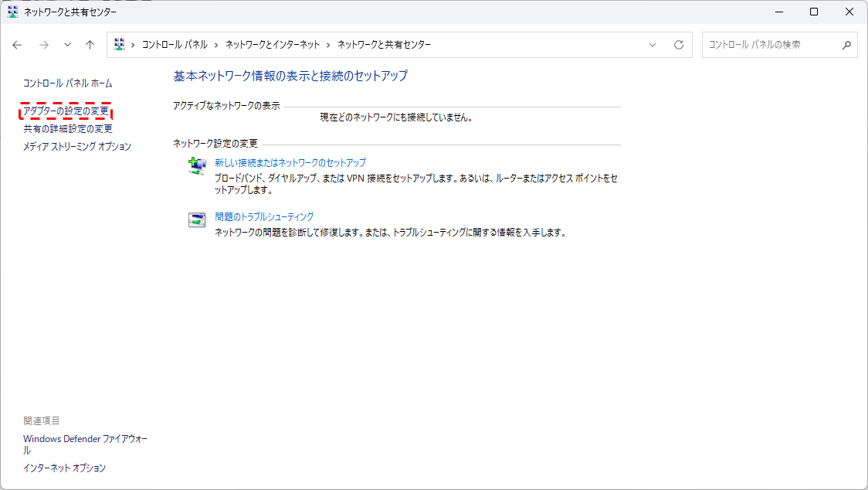The image size is (868, 490).
Task: Click the control panel icon in address bar
Action: click(120, 45)
